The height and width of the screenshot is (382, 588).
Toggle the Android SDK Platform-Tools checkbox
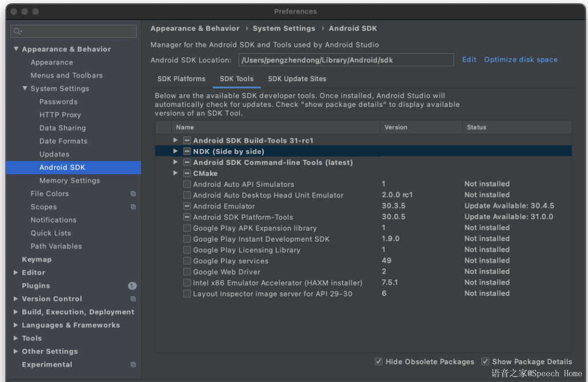click(187, 217)
